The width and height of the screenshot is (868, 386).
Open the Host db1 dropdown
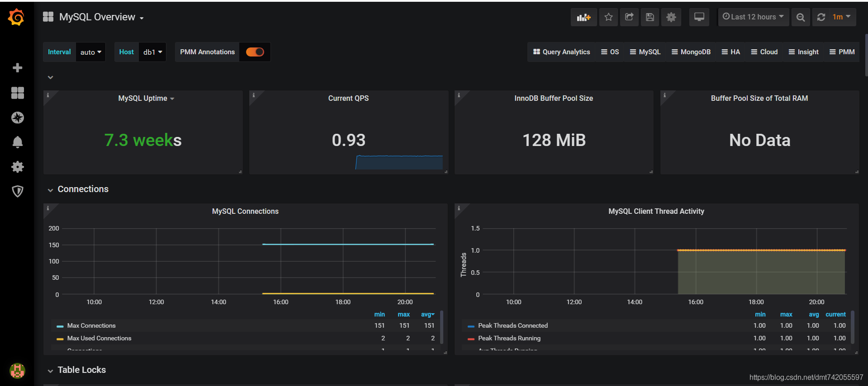pyautogui.click(x=152, y=52)
